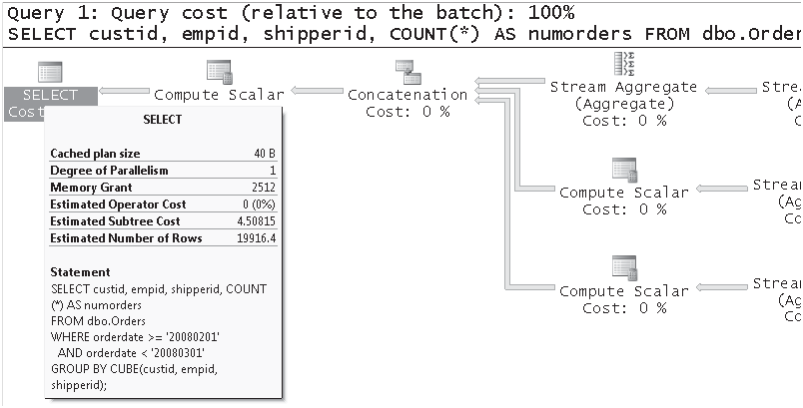The image size is (803, 408).
Task: Click the Cached plan size row
Action: coord(163,154)
